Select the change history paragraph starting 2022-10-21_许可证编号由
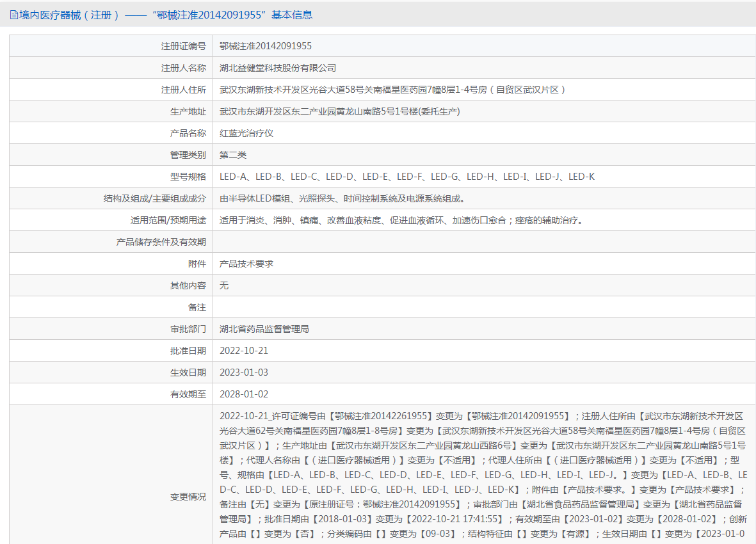This screenshot has width=756, height=544. [x=483, y=475]
